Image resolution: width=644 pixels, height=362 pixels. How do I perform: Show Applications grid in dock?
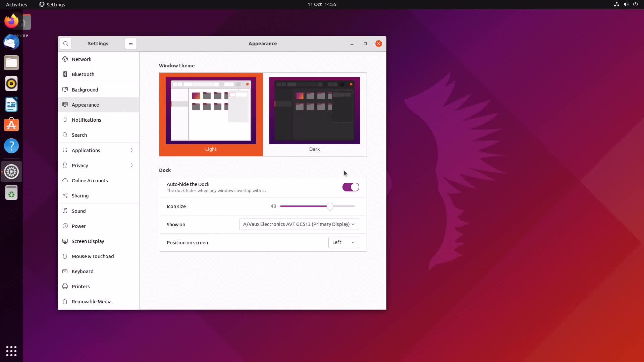[x=11, y=351]
